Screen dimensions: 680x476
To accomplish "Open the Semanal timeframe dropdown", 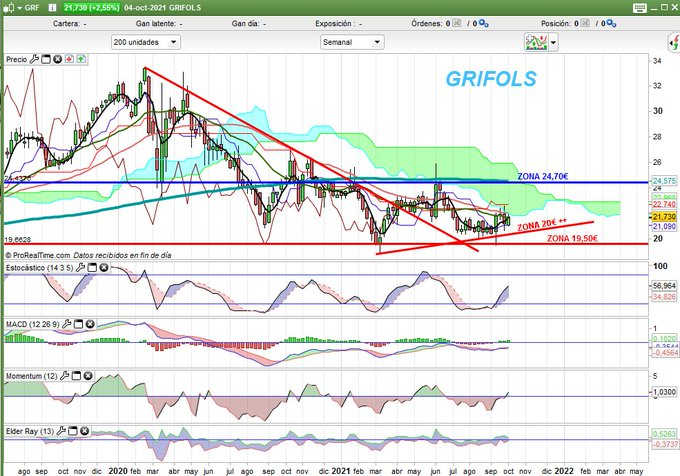I will coord(352,42).
